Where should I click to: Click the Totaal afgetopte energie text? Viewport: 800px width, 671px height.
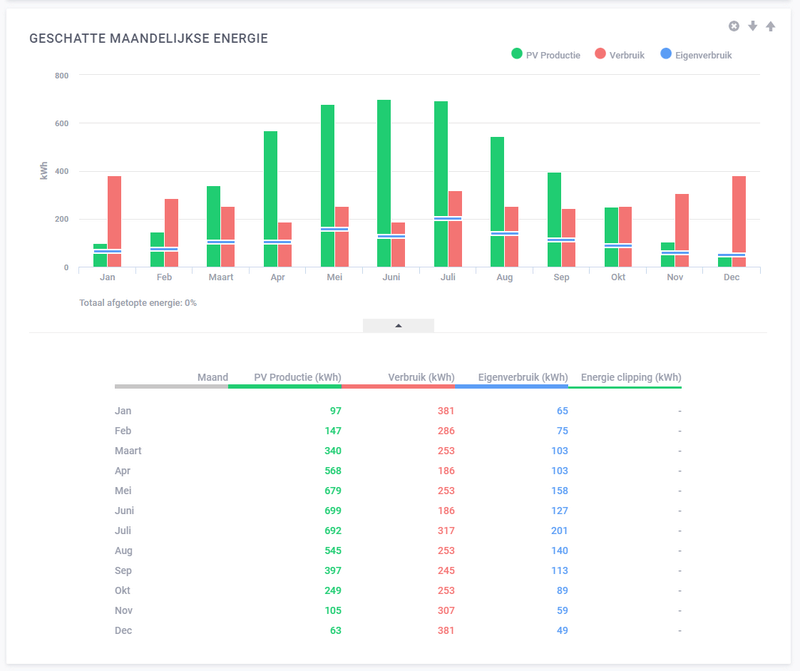click(138, 302)
